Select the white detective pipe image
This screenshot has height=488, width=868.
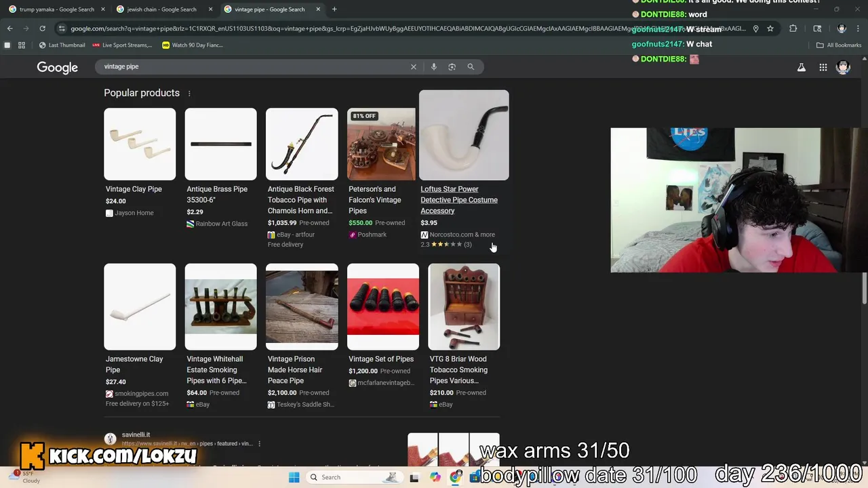tap(464, 135)
